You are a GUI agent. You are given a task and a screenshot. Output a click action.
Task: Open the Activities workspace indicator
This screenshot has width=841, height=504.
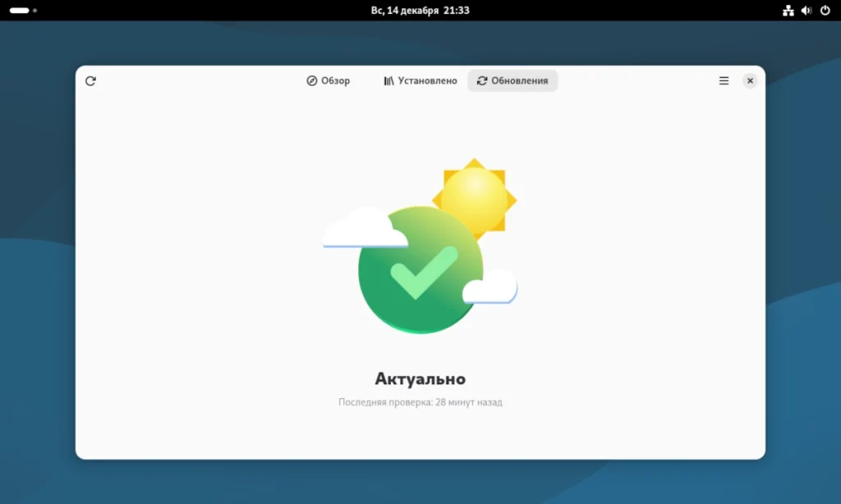[23, 10]
